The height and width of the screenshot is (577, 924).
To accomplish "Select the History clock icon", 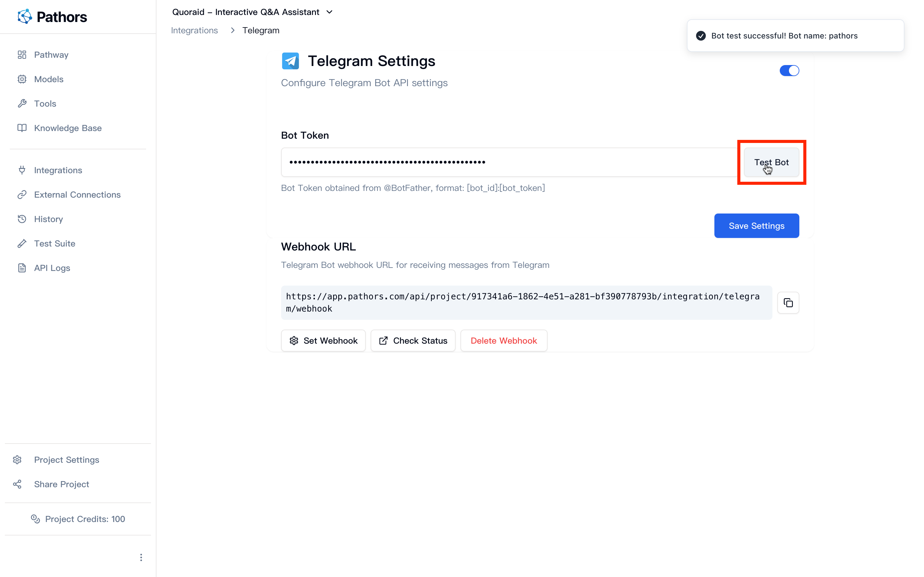I will (22, 219).
